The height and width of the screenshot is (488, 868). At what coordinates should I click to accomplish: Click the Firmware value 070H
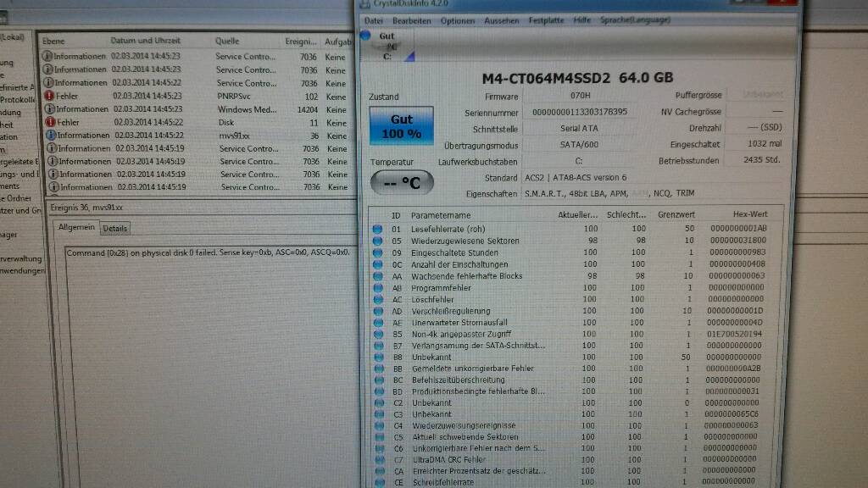(580, 96)
